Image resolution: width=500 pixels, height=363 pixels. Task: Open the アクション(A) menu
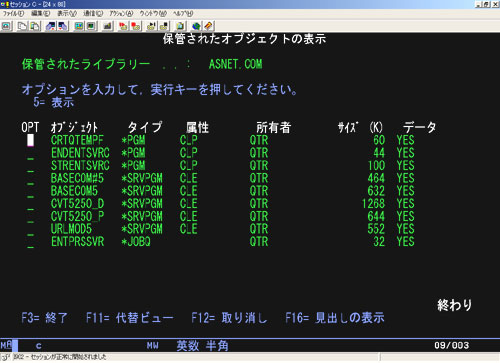[121, 14]
